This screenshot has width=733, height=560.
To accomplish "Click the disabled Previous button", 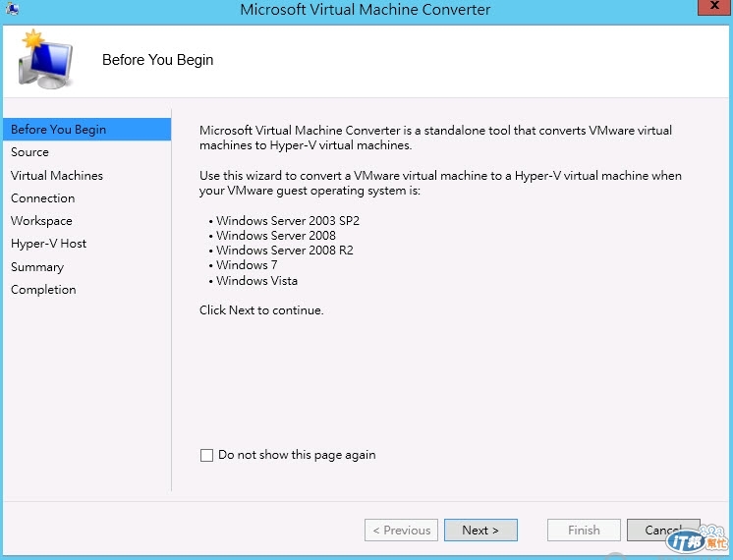I will click(x=401, y=531).
